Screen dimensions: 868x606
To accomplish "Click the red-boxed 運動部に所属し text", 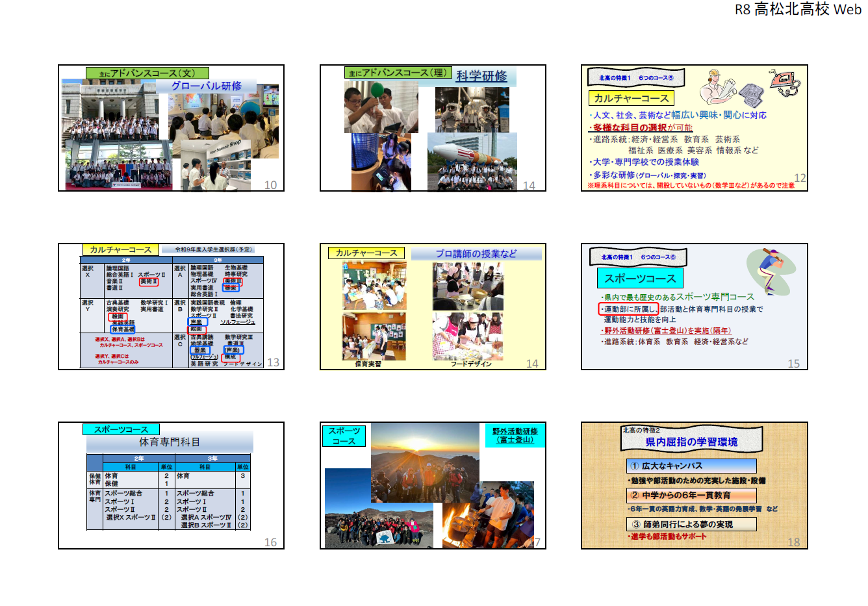I will [x=628, y=309].
